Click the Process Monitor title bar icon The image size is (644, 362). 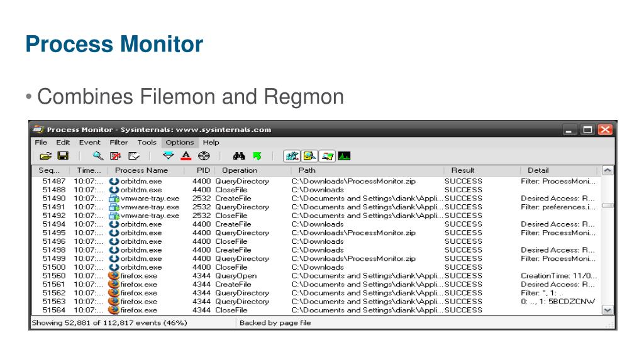coord(38,129)
